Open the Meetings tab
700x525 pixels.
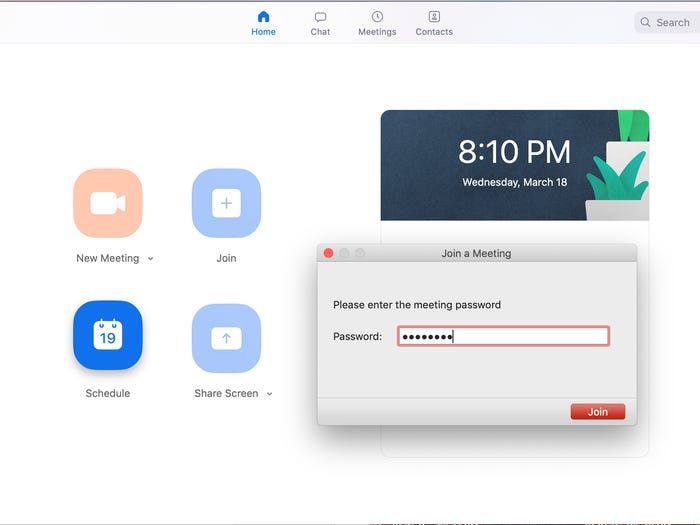click(377, 24)
